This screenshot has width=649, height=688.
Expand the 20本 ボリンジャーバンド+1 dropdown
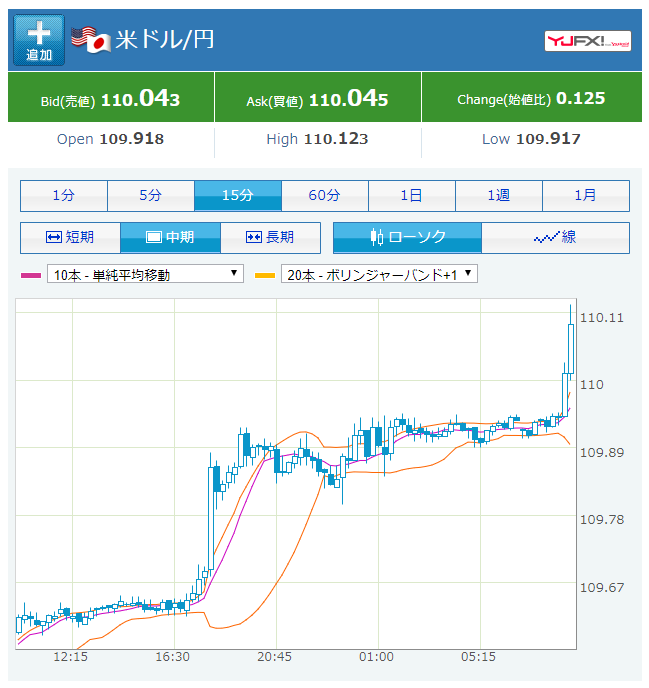[379, 274]
